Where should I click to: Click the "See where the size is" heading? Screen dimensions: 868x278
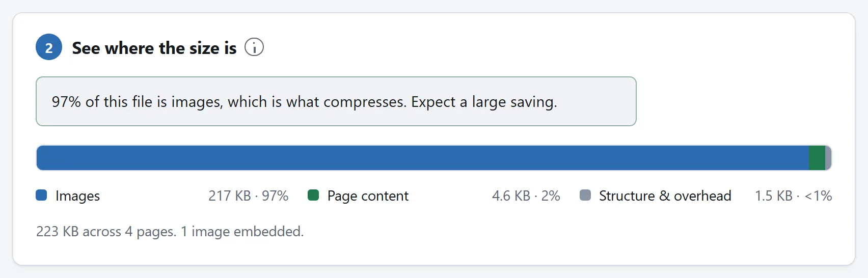[x=154, y=48]
